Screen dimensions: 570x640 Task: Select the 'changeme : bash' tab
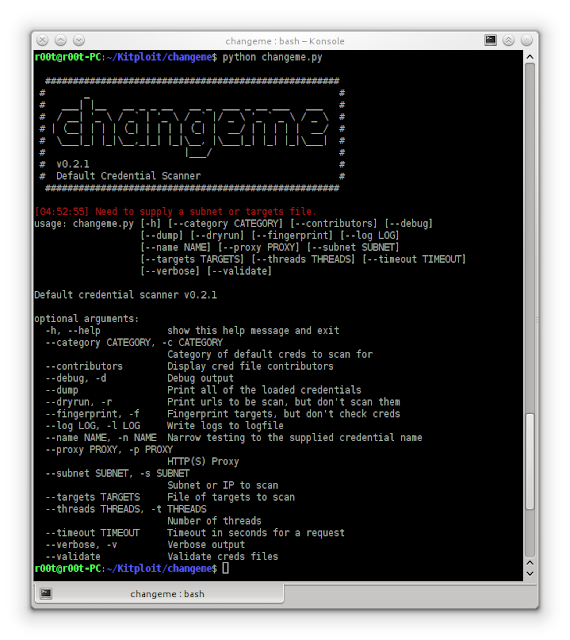(159, 593)
